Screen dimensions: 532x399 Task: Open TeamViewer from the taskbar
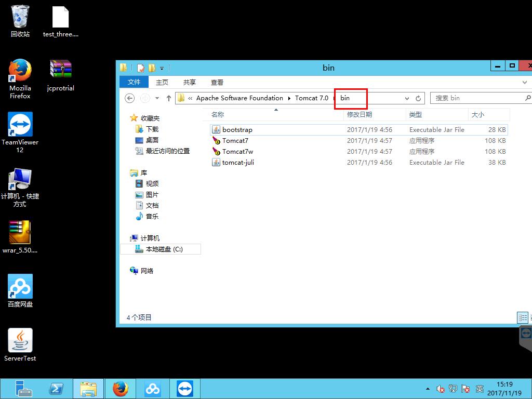pyautogui.click(x=185, y=389)
